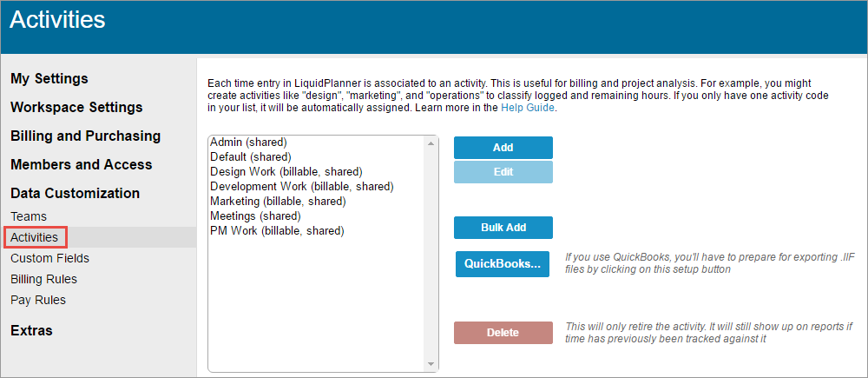This screenshot has height=378, width=868.
Task: Select the Design Work activity
Action: (x=286, y=172)
